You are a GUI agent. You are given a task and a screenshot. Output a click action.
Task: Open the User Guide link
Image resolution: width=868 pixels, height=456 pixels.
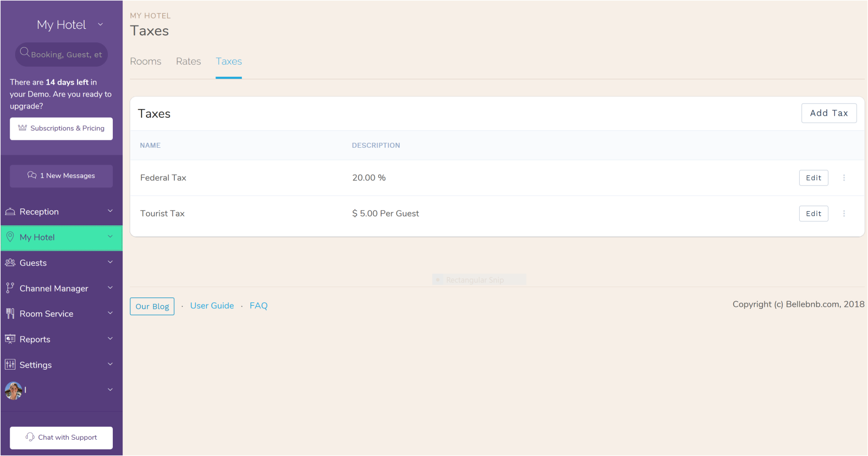click(x=212, y=306)
